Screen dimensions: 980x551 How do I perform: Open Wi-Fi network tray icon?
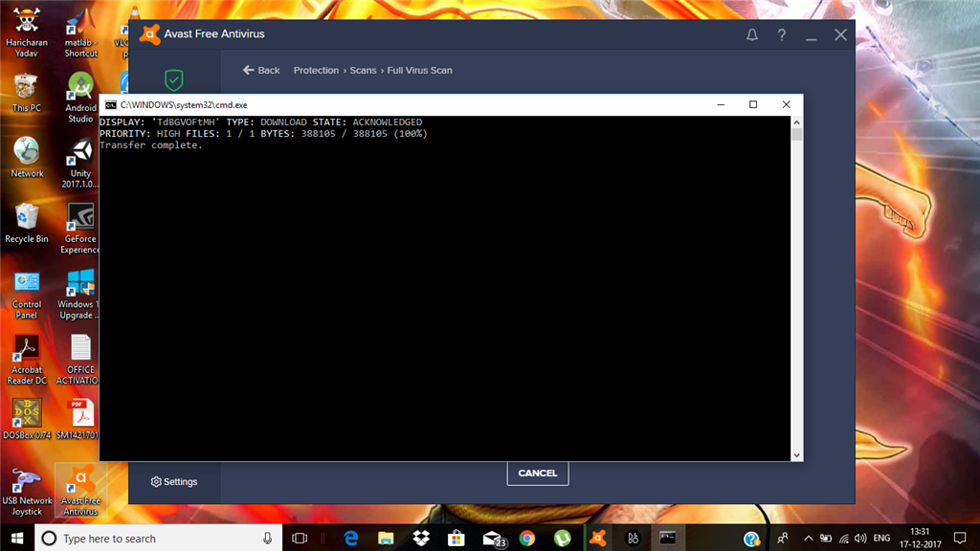pos(844,538)
